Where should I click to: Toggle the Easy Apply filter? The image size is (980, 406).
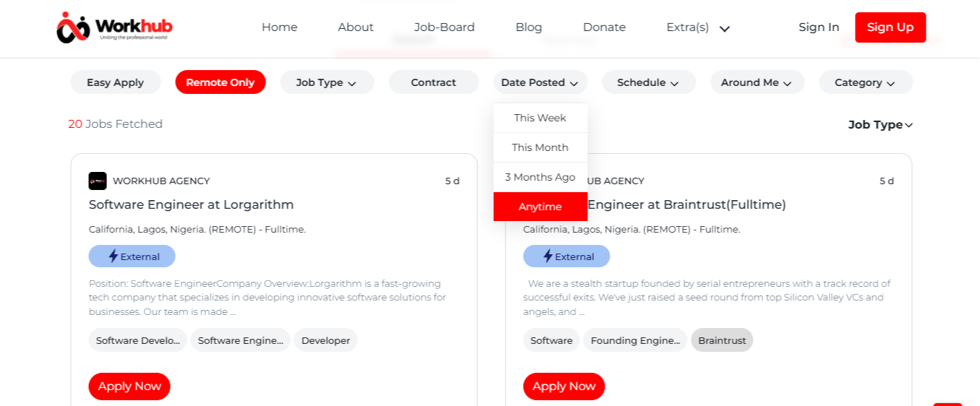pos(116,82)
